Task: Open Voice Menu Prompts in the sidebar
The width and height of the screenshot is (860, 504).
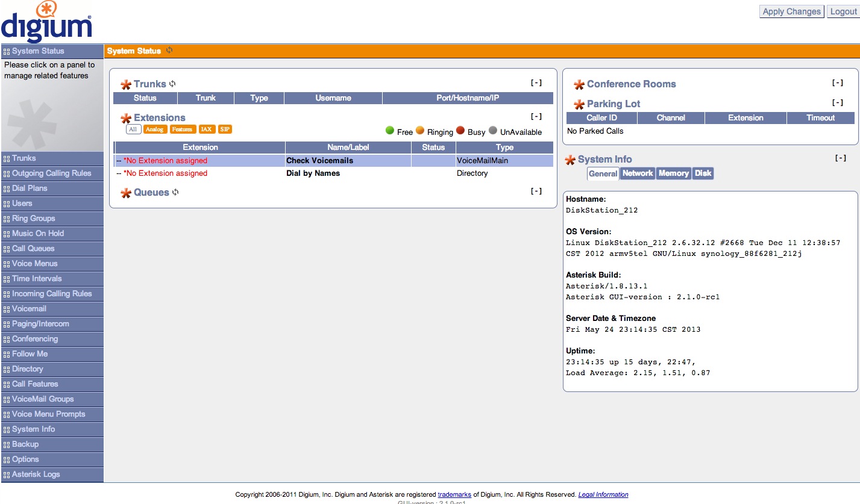Action: (x=52, y=414)
